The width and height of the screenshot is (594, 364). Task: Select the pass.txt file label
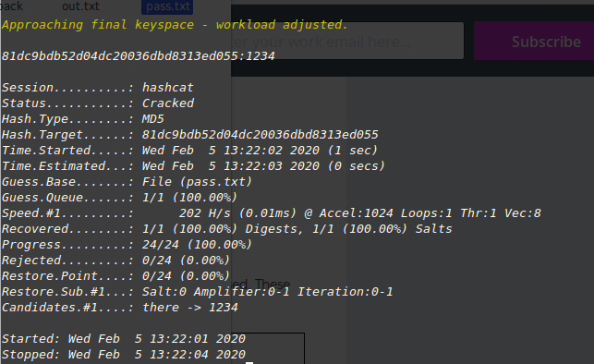(167, 6)
